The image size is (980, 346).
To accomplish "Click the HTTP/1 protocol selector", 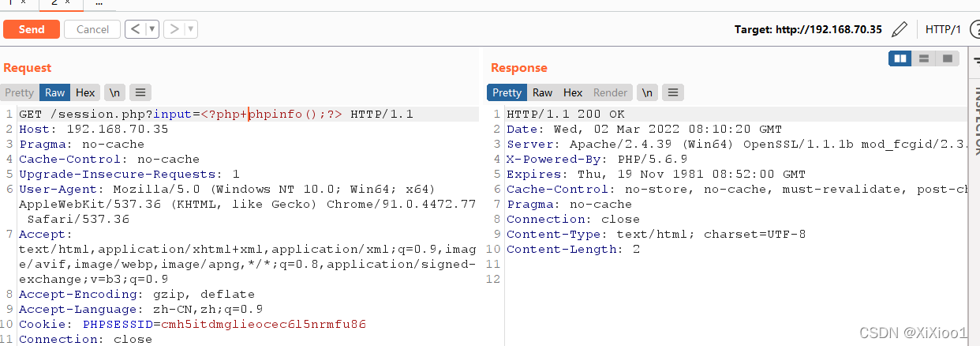I will click(943, 29).
